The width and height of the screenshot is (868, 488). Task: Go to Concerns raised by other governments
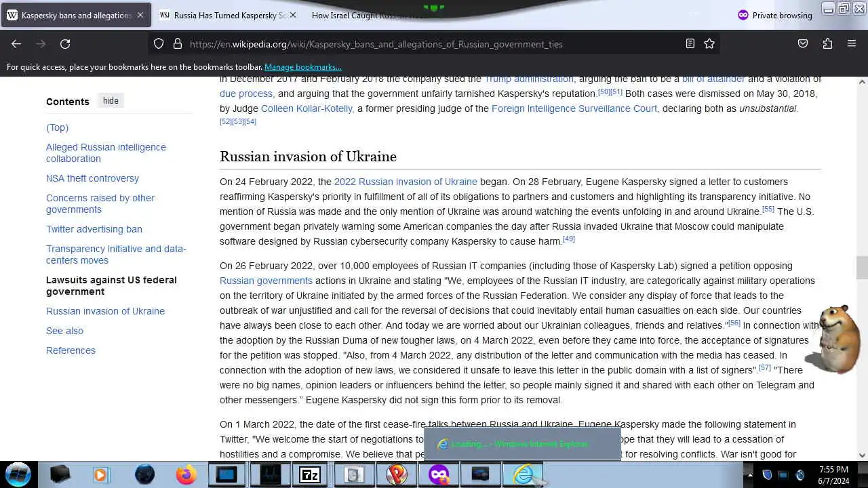click(x=100, y=203)
